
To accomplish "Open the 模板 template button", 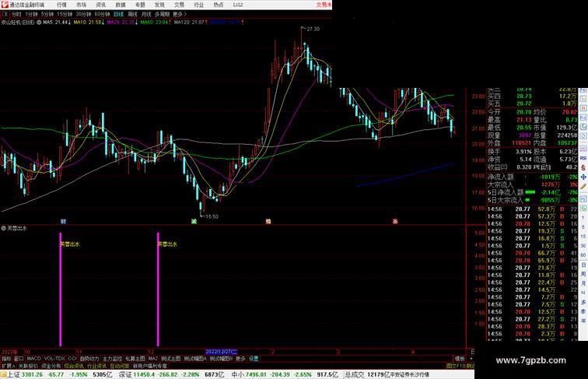I will click(460, 359).
